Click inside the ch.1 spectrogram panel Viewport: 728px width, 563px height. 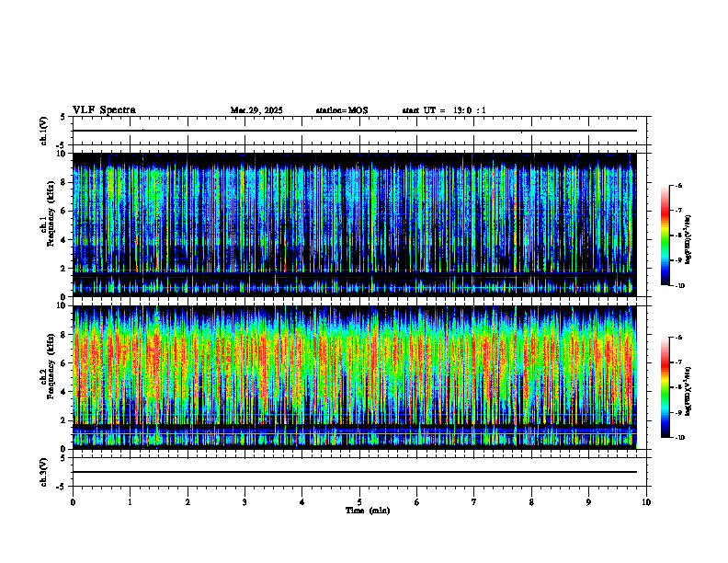pyautogui.click(x=355, y=224)
